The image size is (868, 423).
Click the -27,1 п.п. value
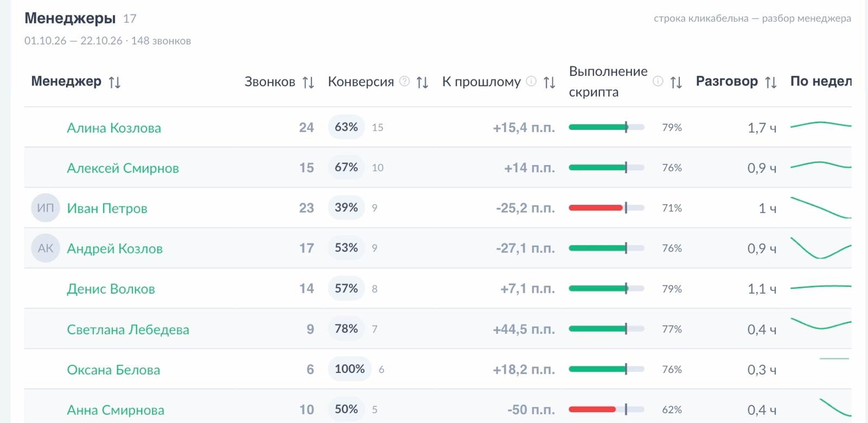[525, 249]
